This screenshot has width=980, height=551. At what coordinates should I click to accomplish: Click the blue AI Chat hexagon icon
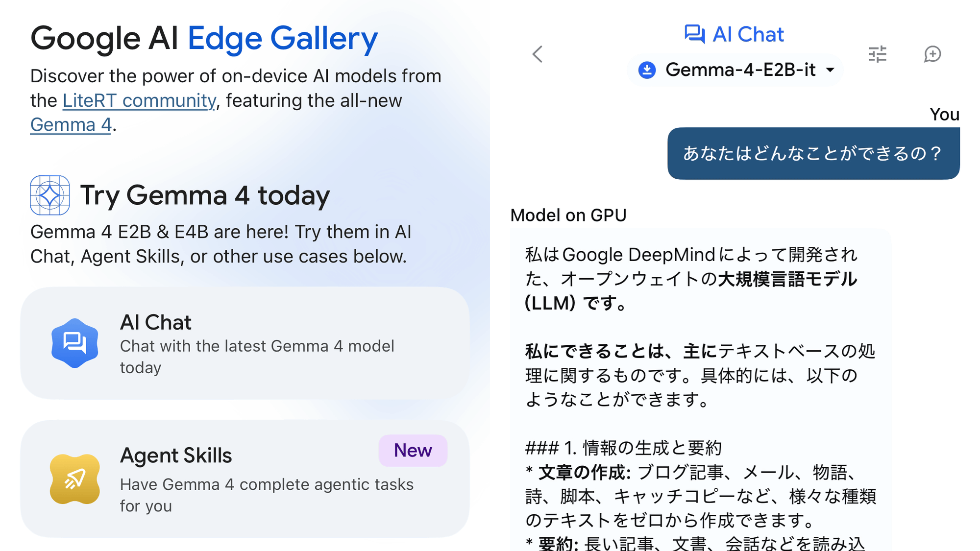click(x=74, y=343)
